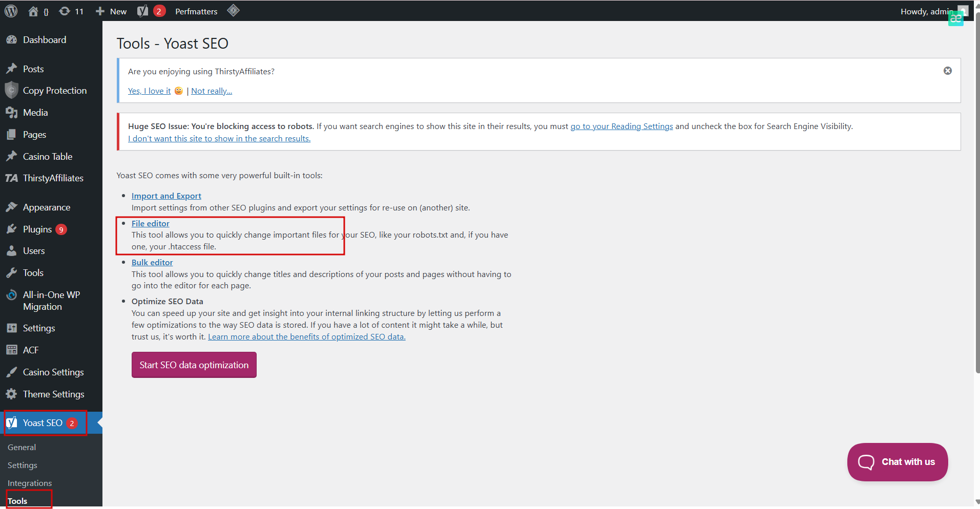Image resolution: width=980 pixels, height=509 pixels.
Task: Click the plug icon for Plugins
Action: 11,229
